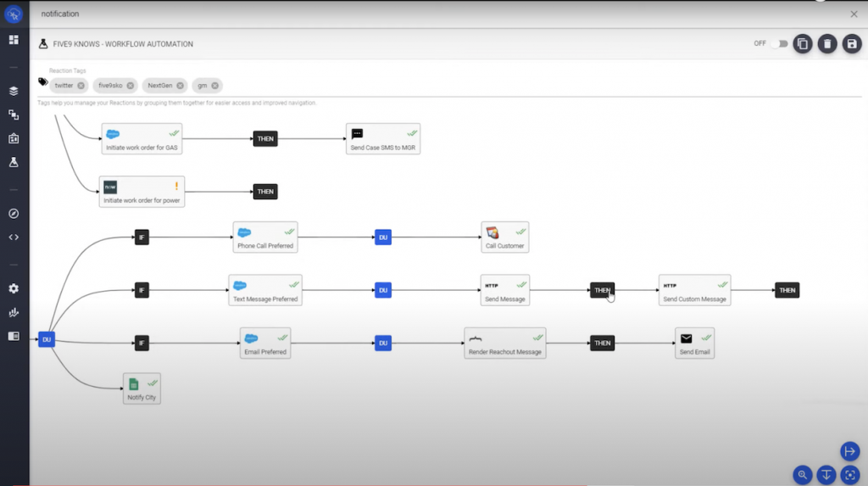Click the trash delete icon in header
This screenshot has width=868, height=486.
click(x=827, y=44)
